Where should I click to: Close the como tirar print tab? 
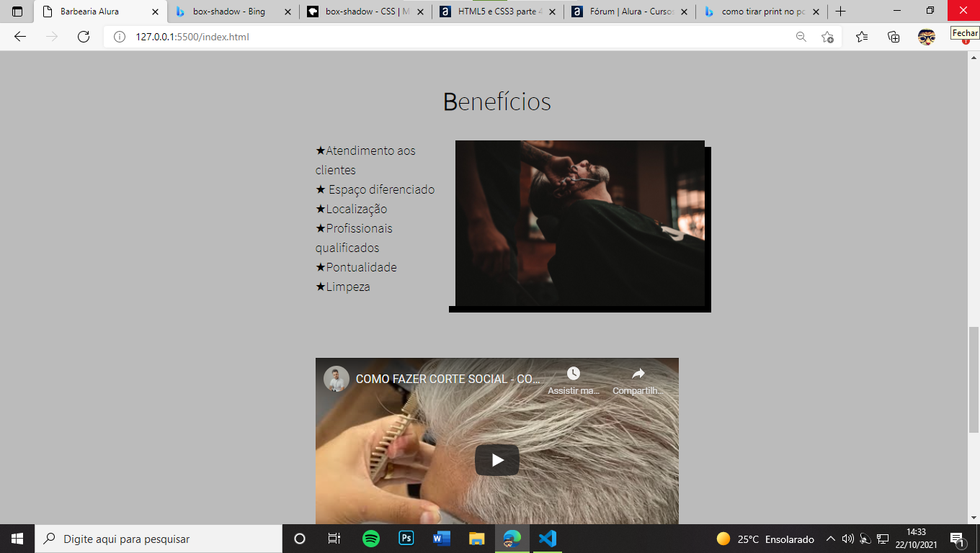816,12
